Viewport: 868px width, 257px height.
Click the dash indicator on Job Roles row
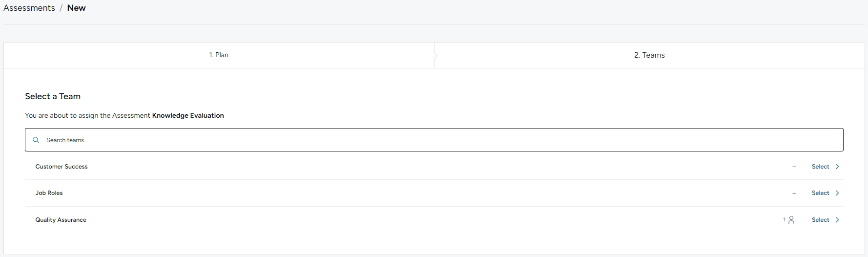coord(794,193)
